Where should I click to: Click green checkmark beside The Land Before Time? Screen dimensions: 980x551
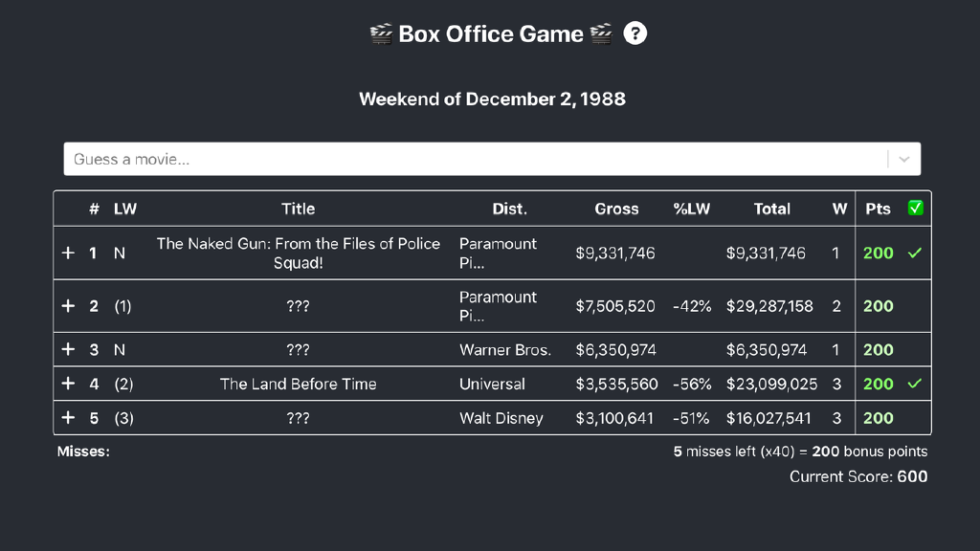tap(915, 384)
